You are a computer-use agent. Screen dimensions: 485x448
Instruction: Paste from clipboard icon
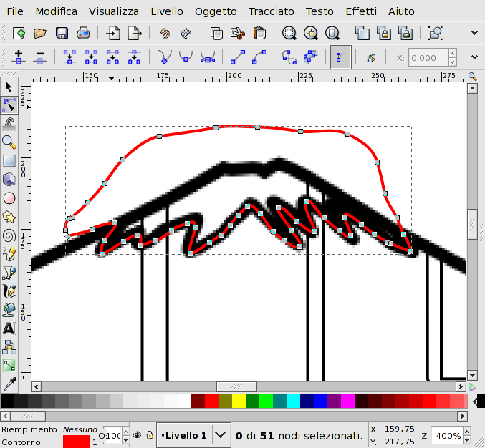point(259,33)
